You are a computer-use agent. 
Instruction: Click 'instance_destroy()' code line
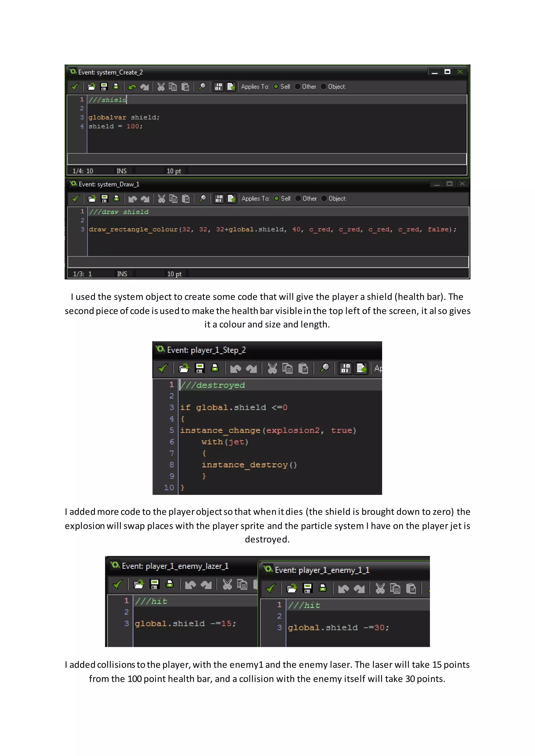click(249, 465)
